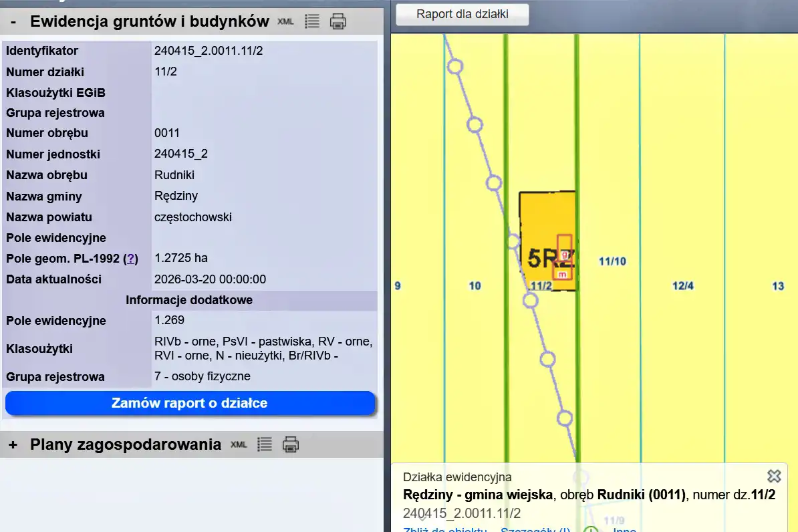
Task: Collapse the Ewidencja gruntów i budynków panel
Action: (13, 21)
